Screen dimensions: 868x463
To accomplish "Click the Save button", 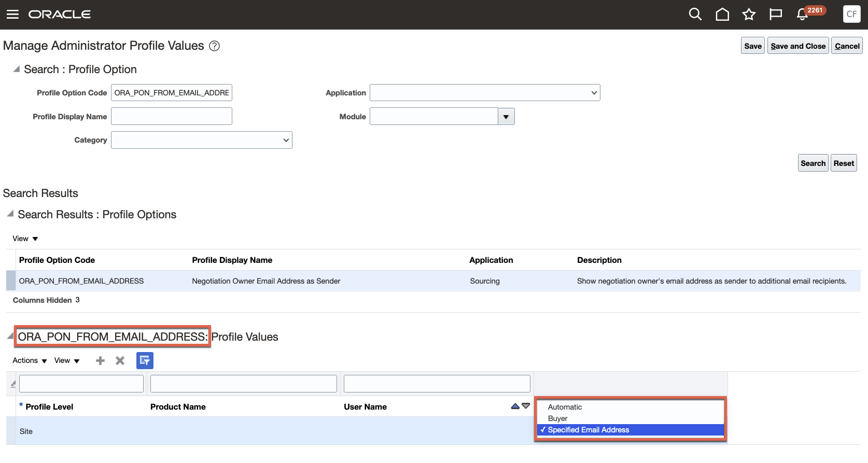I will 753,46.
